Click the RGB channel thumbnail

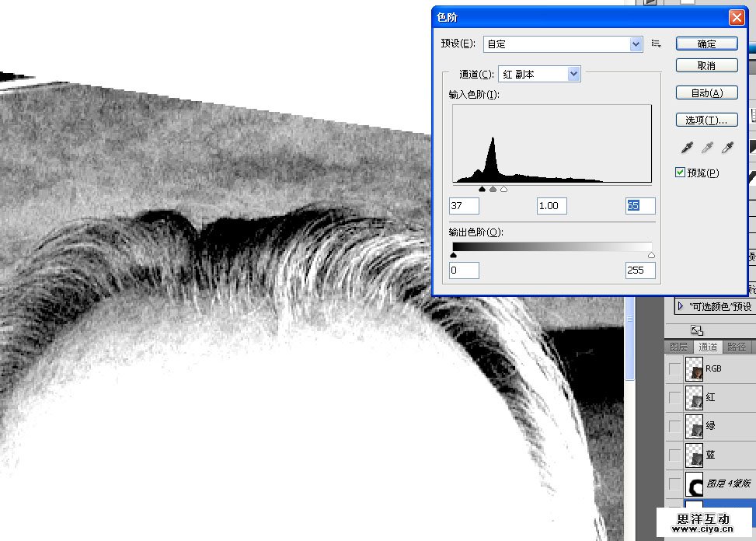tap(694, 368)
